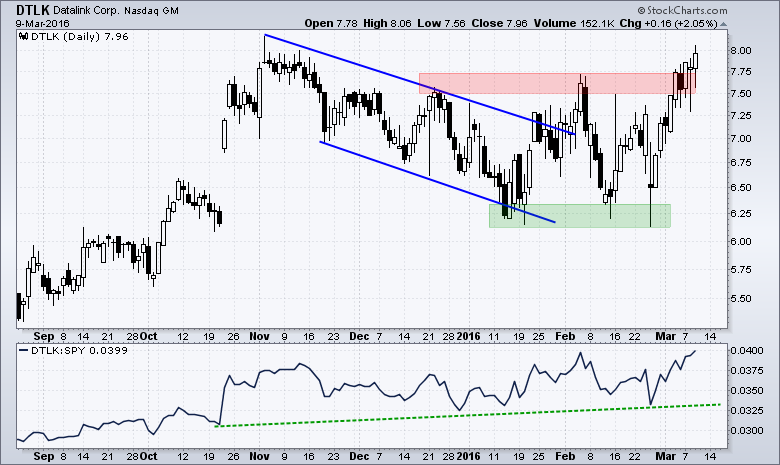The width and height of the screenshot is (780, 465).
Task: Click Oct on the price panel date axis
Action: point(148,337)
